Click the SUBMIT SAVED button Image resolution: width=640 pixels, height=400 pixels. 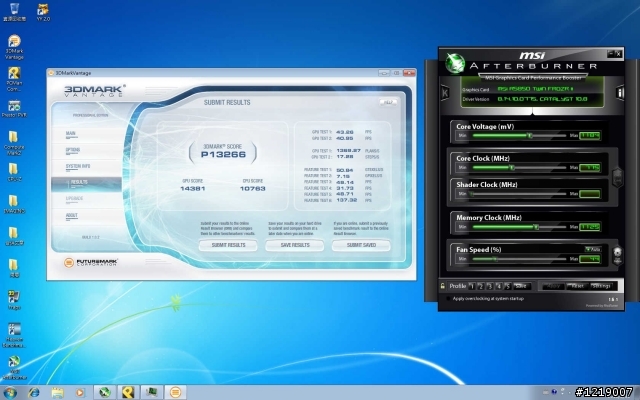tap(361, 245)
